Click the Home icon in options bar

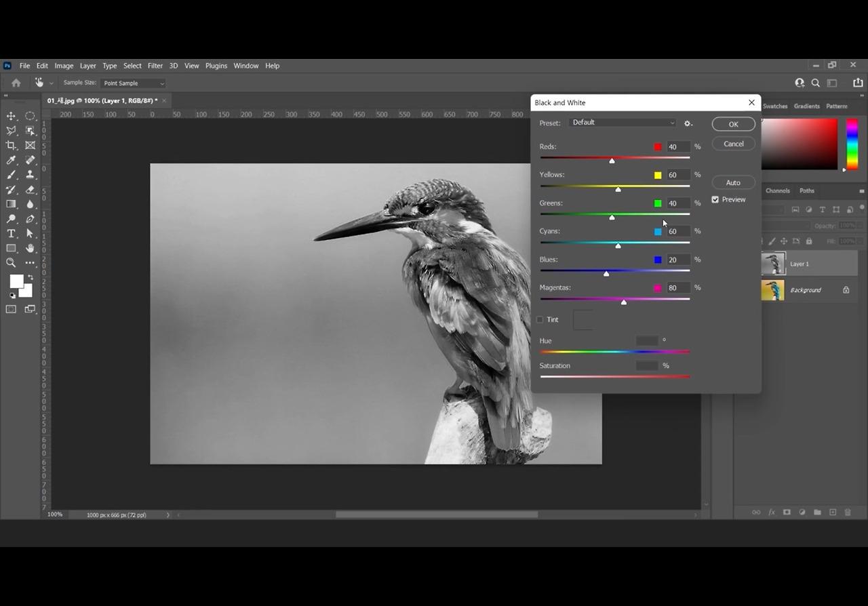coord(16,83)
